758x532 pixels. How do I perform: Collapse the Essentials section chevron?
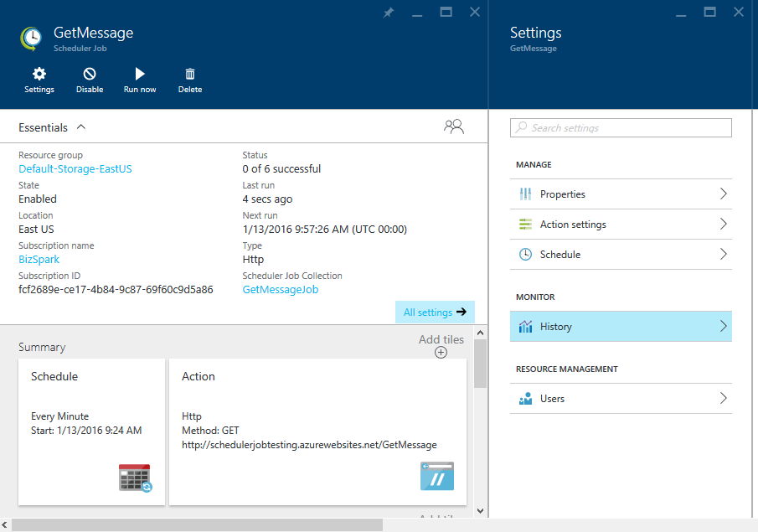(x=80, y=127)
